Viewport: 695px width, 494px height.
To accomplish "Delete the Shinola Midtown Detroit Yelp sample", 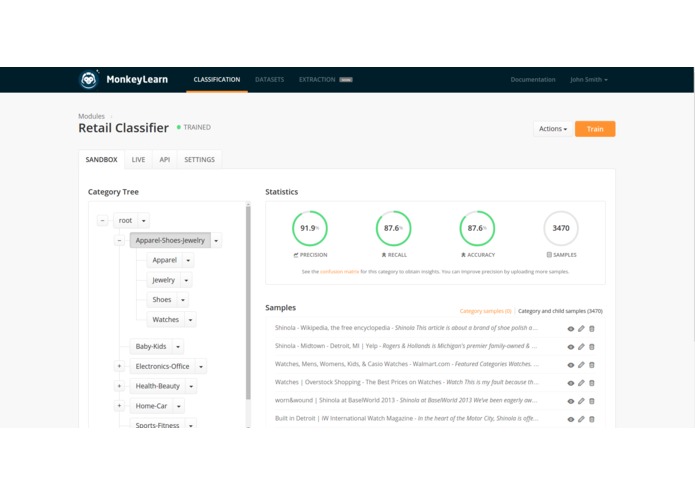I will point(592,347).
